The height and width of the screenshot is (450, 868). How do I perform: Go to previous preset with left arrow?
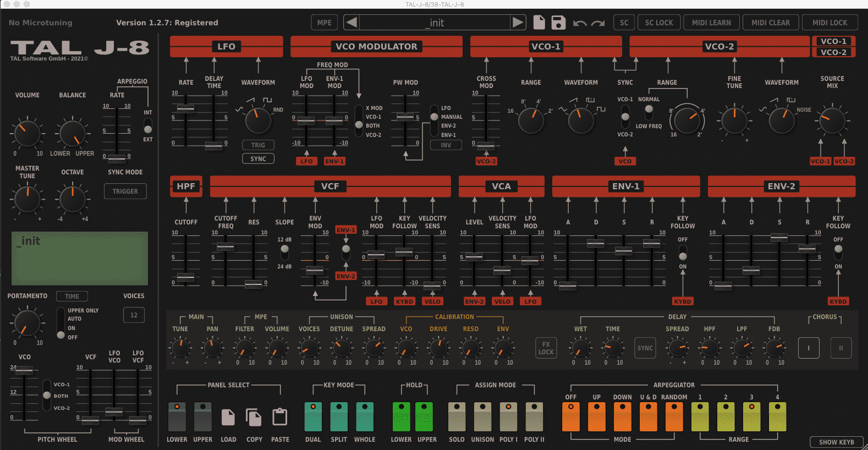[352, 23]
